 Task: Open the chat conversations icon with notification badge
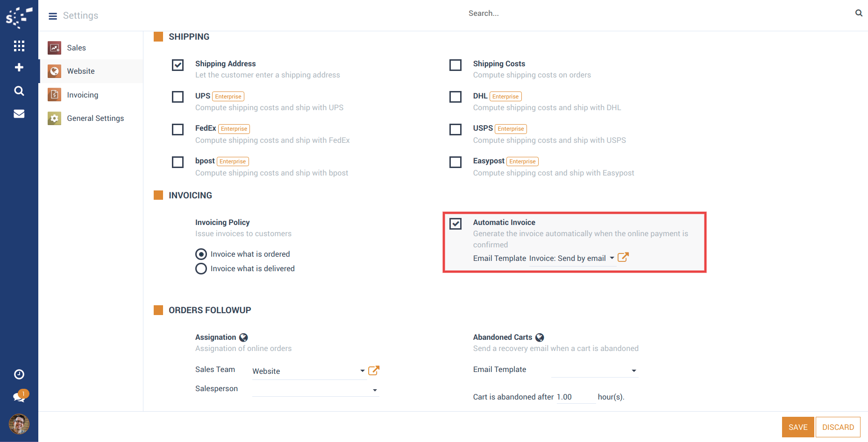19,397
